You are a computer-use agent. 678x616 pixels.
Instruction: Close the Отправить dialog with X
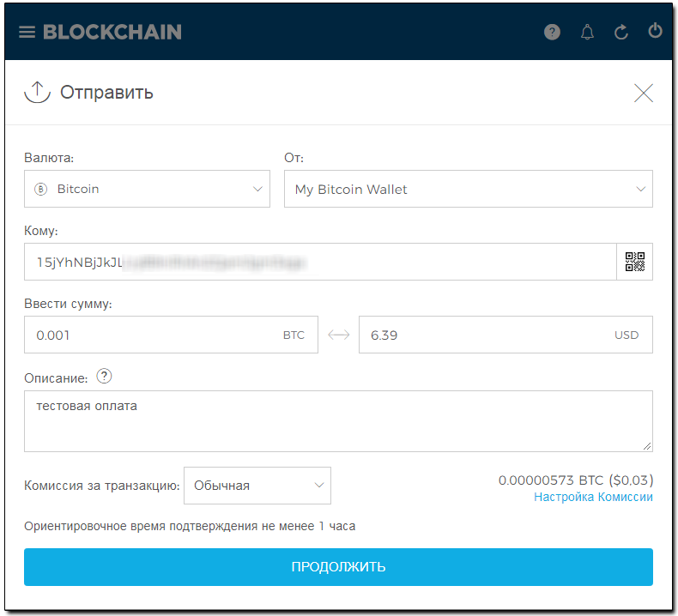(x=644, y=93)
